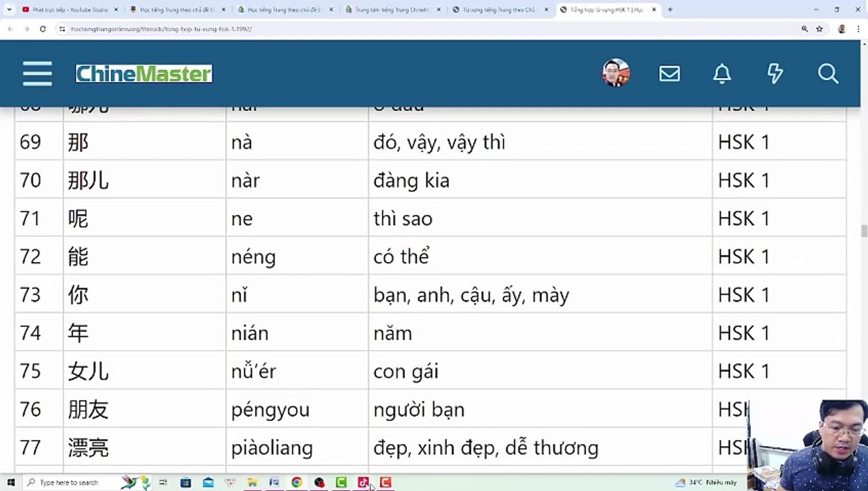Select the 'Tổng hợp từ vựng HSK 1' tab

(609, 10)
